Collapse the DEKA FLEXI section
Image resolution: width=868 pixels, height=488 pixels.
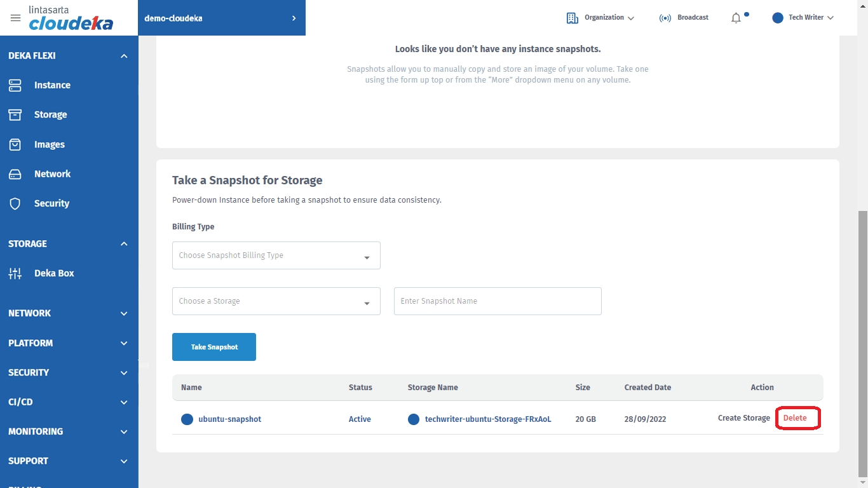coord(124,56)
